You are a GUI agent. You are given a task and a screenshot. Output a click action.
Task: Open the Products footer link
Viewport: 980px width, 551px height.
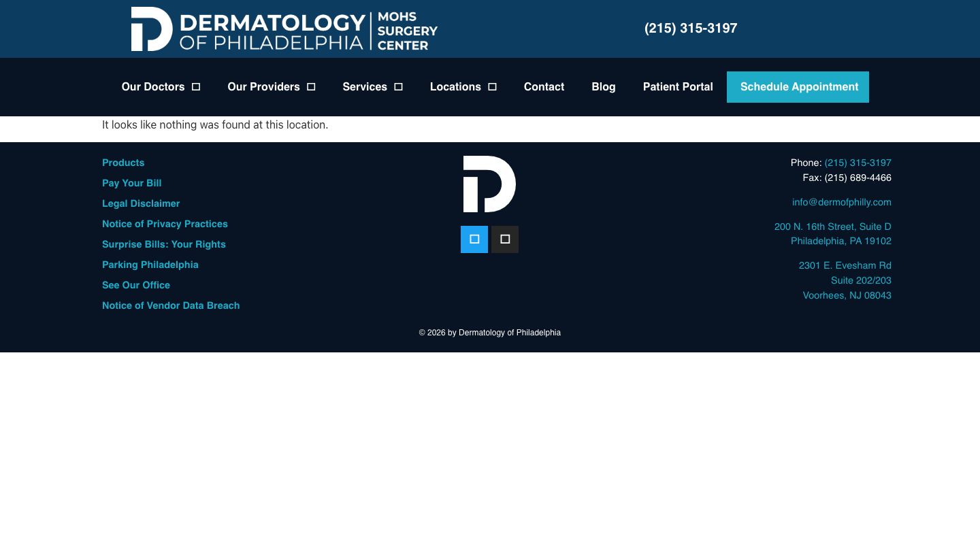(123, 163)
